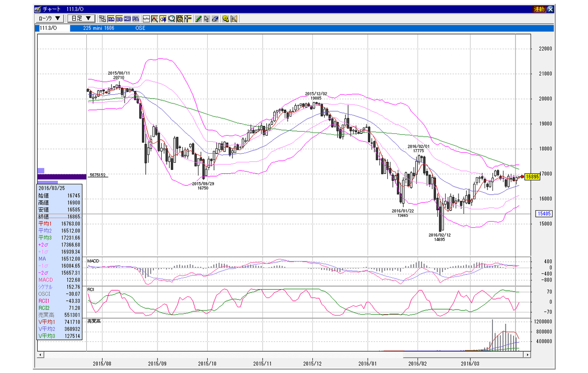Click the 2015/08/11 20710 high annotation
Viewport: 588px width, 373px height.
click(119, 75)
